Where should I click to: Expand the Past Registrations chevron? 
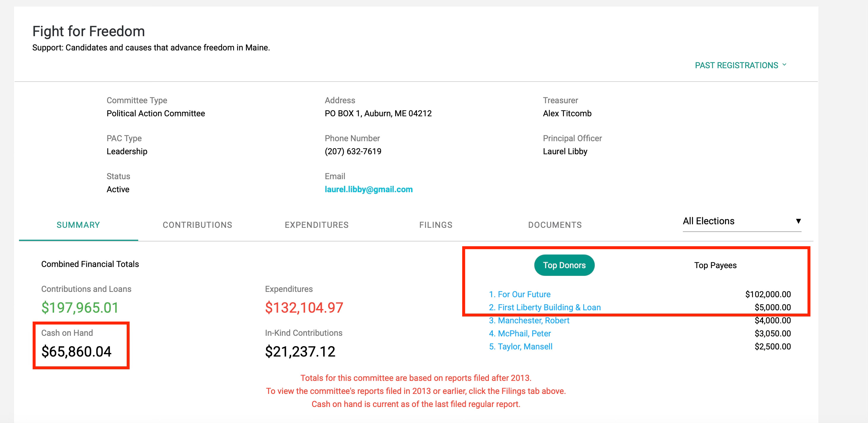pos(784,64)
